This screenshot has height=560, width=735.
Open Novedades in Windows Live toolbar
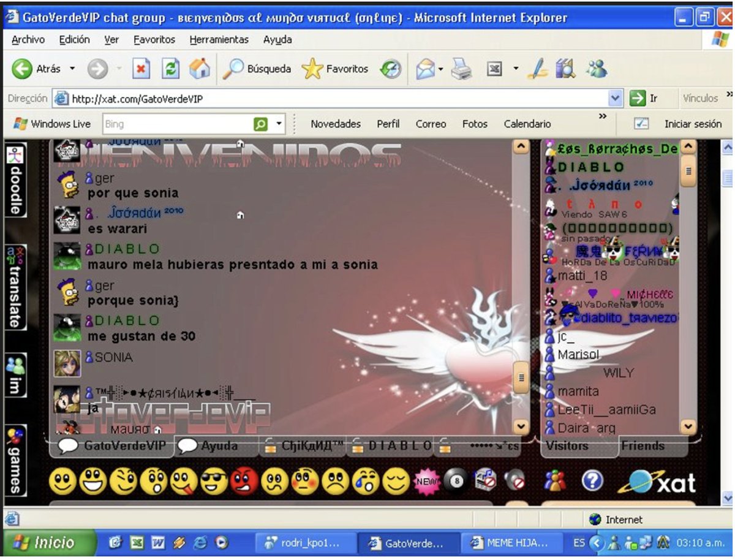point(336,124)
